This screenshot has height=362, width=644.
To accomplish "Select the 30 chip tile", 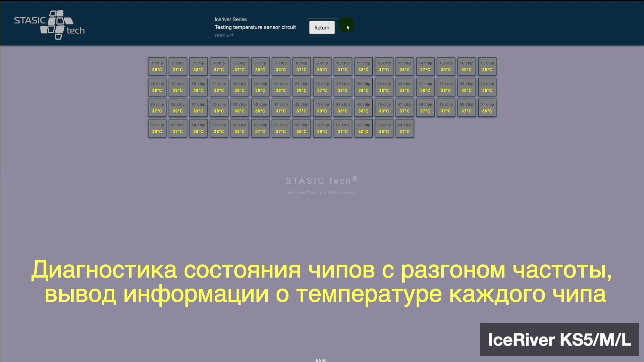I will [405, 87].
